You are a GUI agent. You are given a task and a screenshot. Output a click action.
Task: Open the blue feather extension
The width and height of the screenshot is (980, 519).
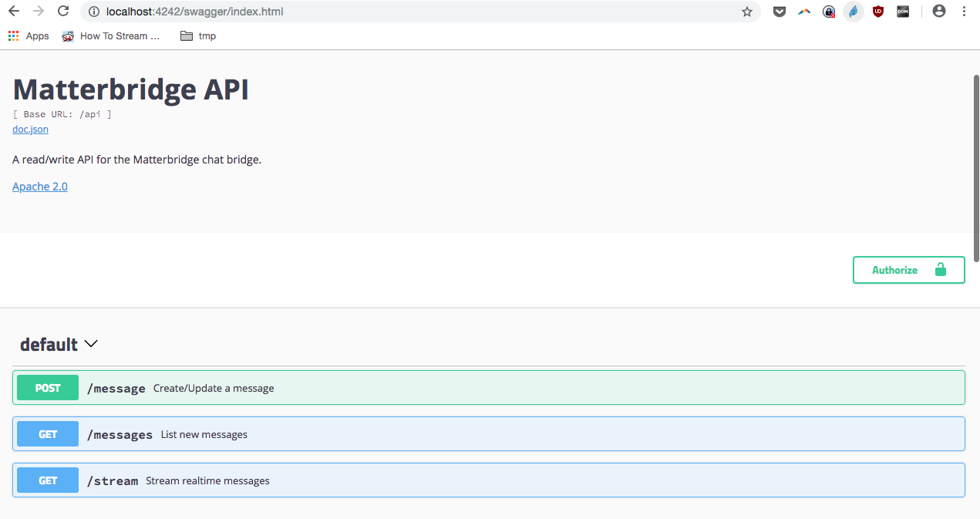(854, 12)
